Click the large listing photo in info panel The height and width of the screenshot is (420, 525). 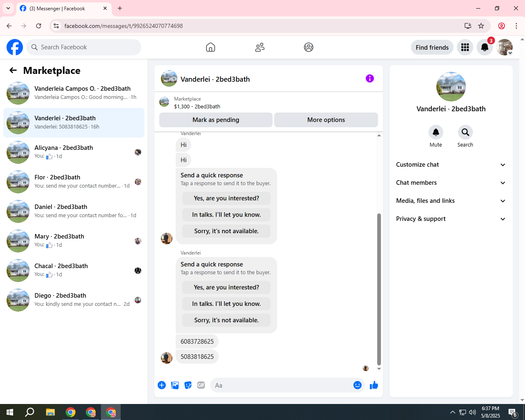pos(451,87)
